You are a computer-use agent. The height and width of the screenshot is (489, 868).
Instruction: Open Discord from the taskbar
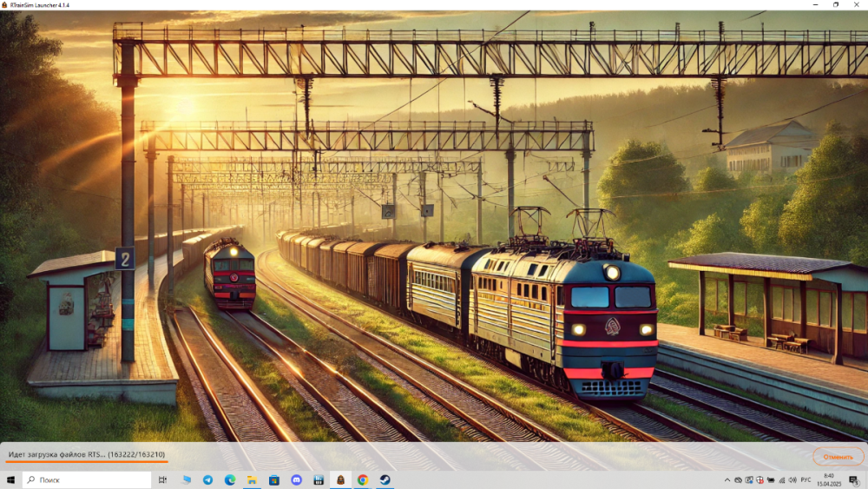point(296,479)
